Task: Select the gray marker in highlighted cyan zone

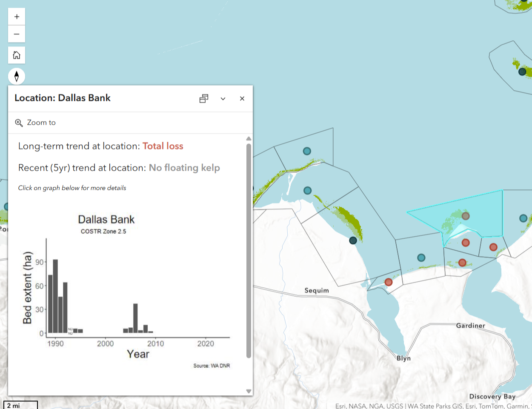Action: click(x=466, y=216)
